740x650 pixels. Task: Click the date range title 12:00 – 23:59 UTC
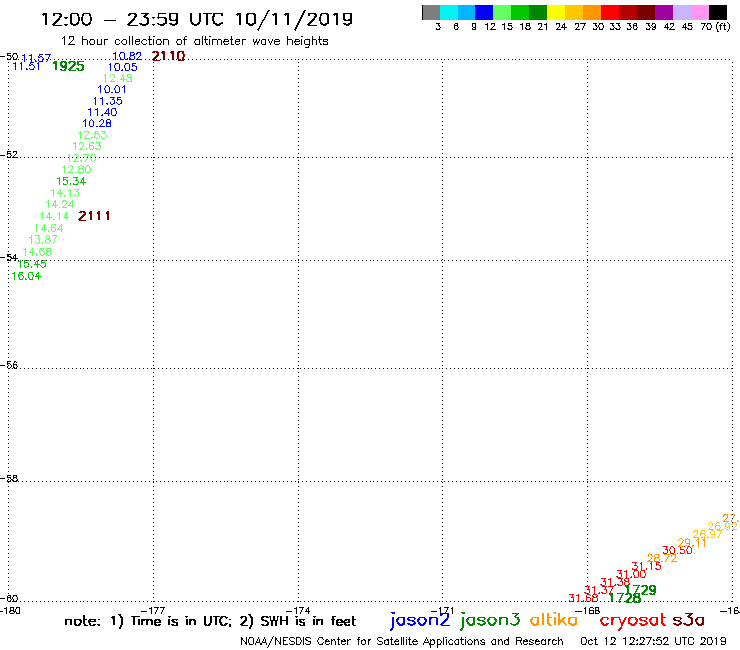(197, 19)
